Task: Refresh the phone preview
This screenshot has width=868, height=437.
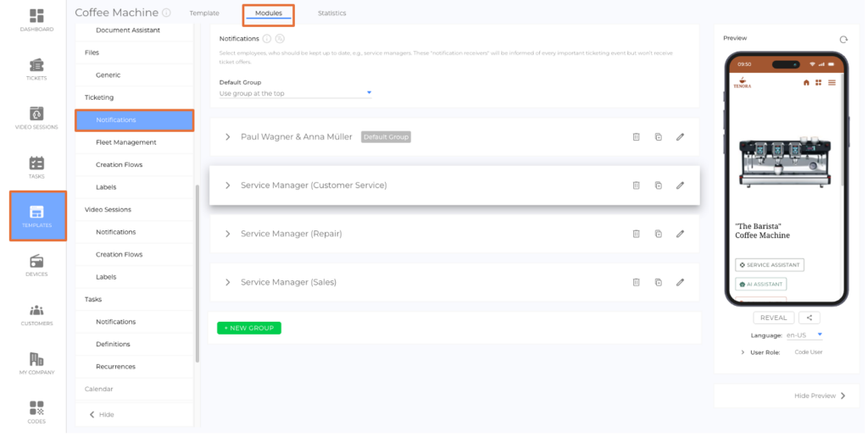Action: 843,39
